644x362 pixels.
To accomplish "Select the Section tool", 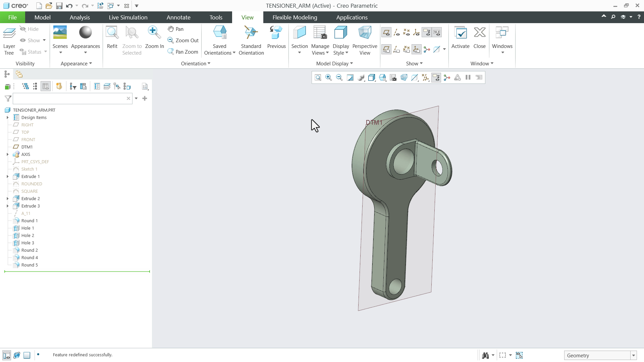I will point(299,37).
